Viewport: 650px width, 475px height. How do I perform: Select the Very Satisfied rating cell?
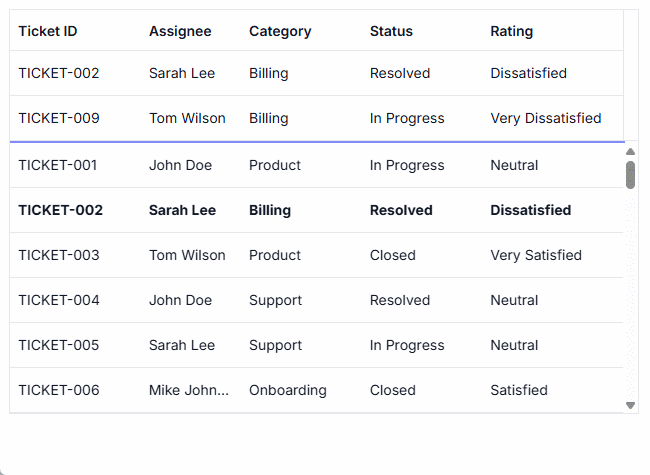(x=536, y=255)
